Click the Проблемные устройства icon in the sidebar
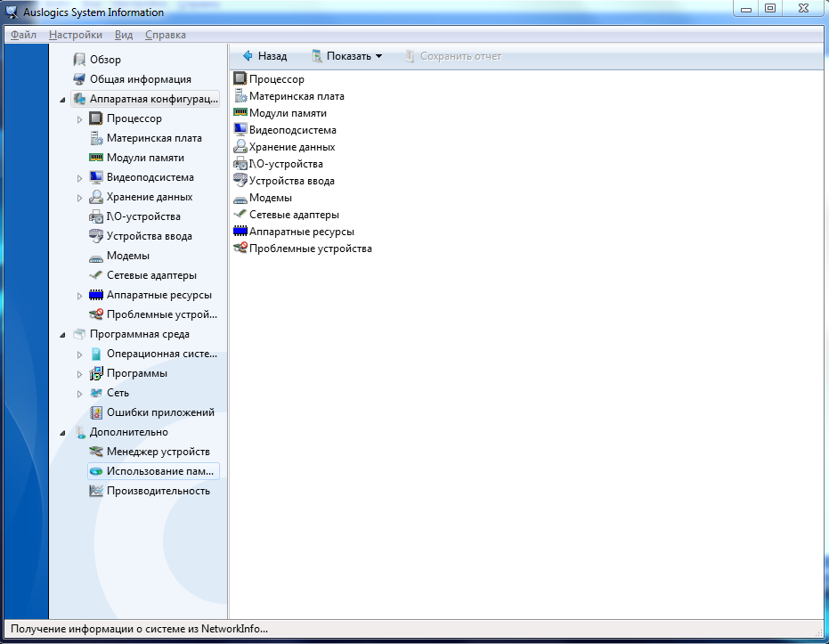The image size is (829, 644). pyautogui.click(x=95, y=314)
